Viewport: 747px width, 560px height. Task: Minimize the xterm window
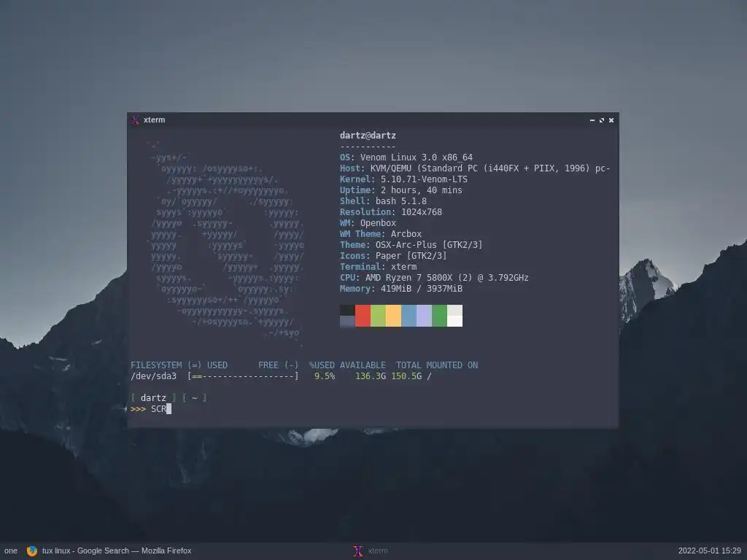(592, 120)
